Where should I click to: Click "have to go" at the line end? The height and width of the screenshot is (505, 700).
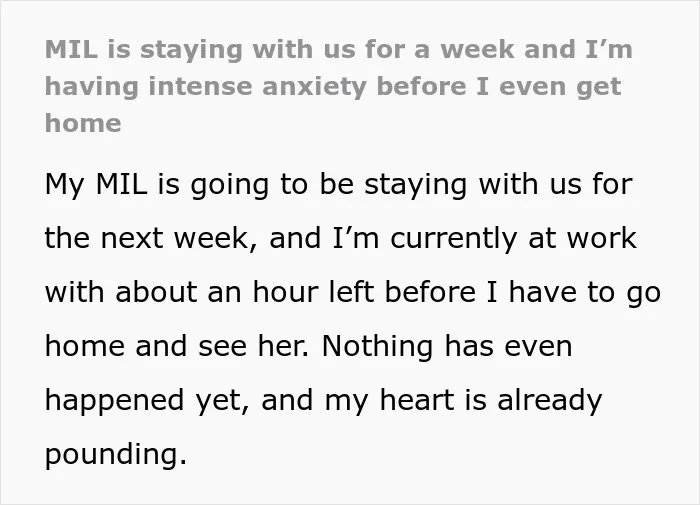pos(585,293)
